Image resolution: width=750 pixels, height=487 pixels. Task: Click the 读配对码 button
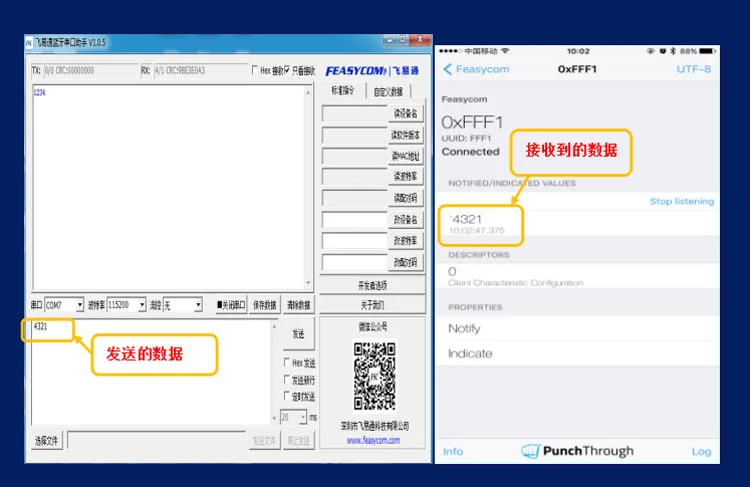coord(406,198)
